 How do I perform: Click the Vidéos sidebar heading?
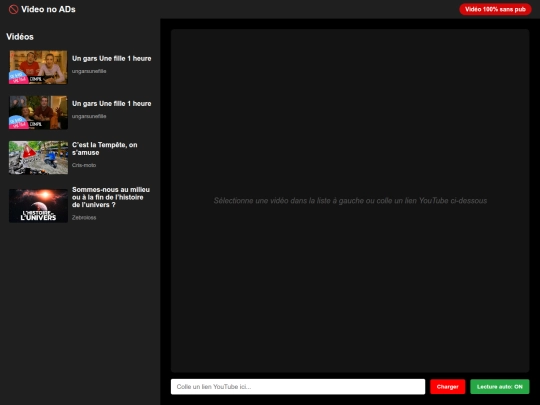tap(20, 37)
